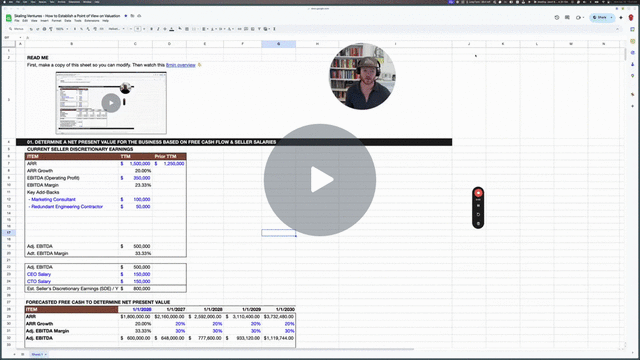This screenshot has width=640, height=360.
Task: Click the Borders toolbar icon
Action: (x=187, y=29)
